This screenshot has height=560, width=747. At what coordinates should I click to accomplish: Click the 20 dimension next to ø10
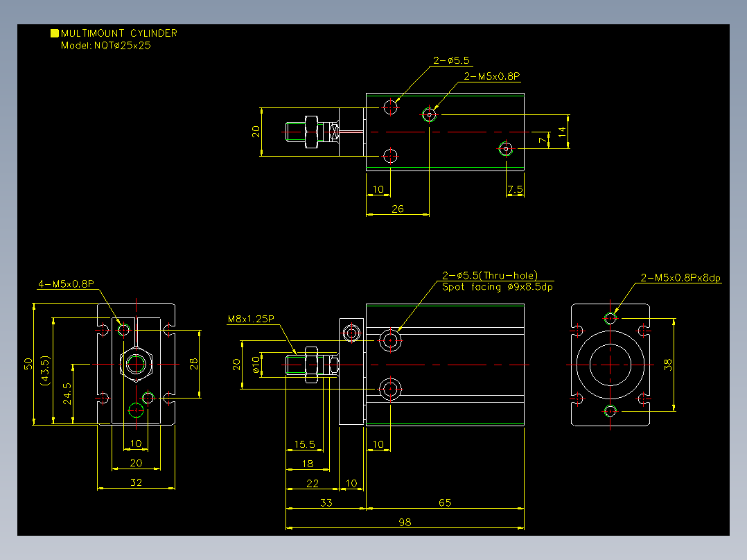point(236,365)
